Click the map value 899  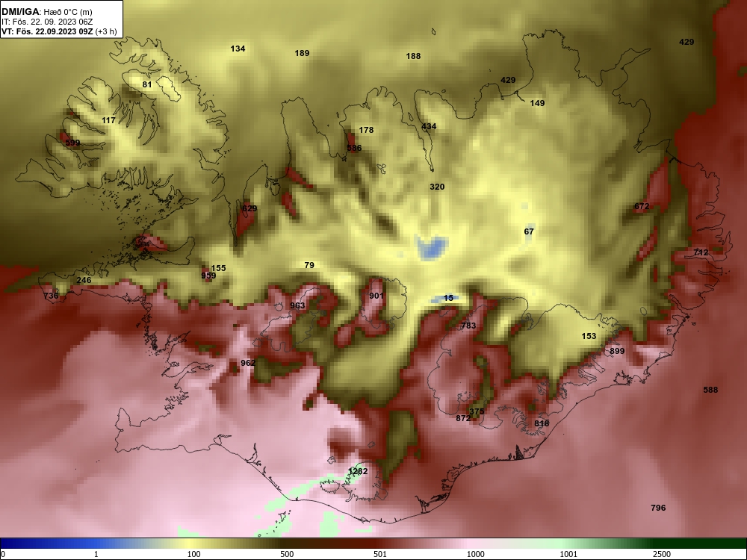coord(617,352)
